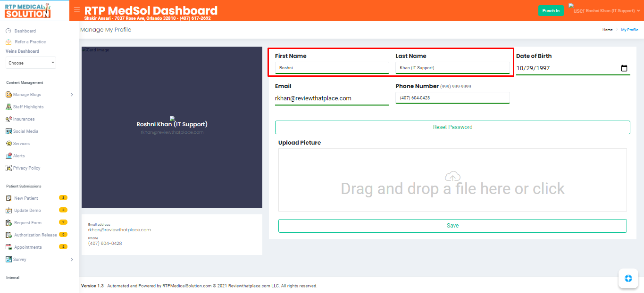Open Refer a Practice link

(x=30, y=42)
